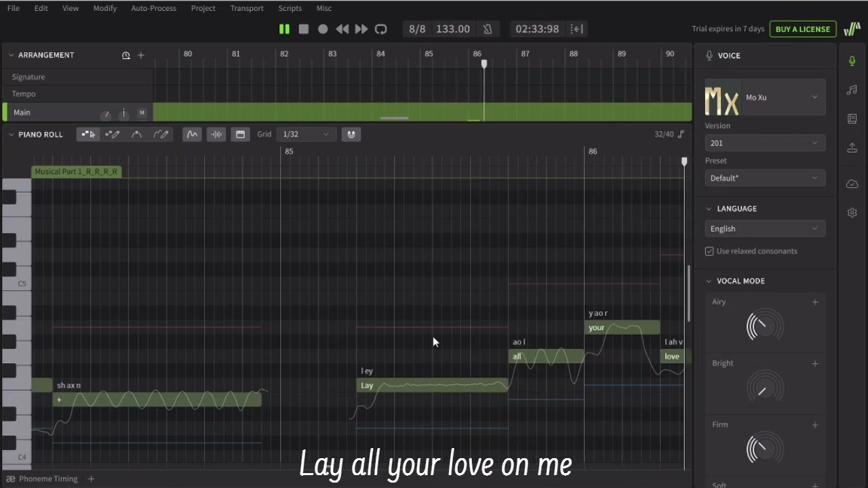Add a new track with plus icon
Image resolution: width=868 pixels, height=488 pixels.
coord(141,55)
